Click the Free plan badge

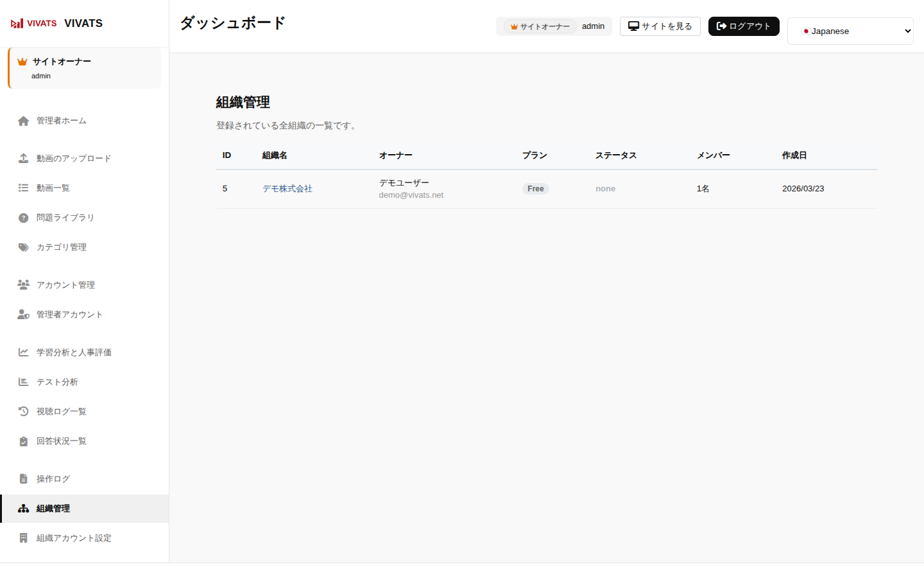(x=535, y=189)
